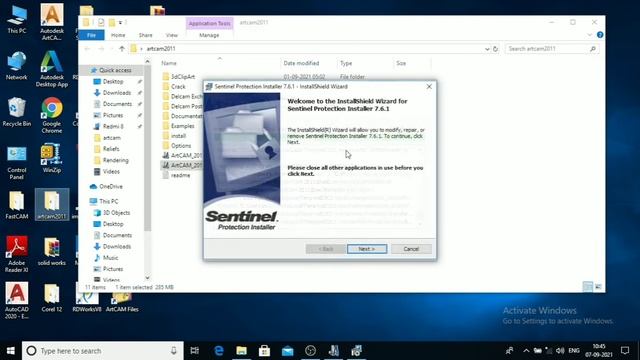
Task: Click the Windows Start button
Action: click(11, 351)
